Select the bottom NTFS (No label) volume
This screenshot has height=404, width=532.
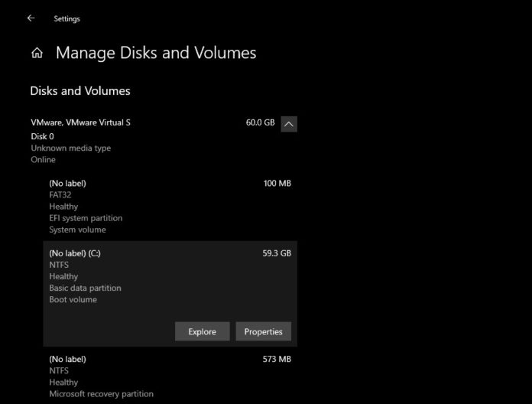coord(168,376)
